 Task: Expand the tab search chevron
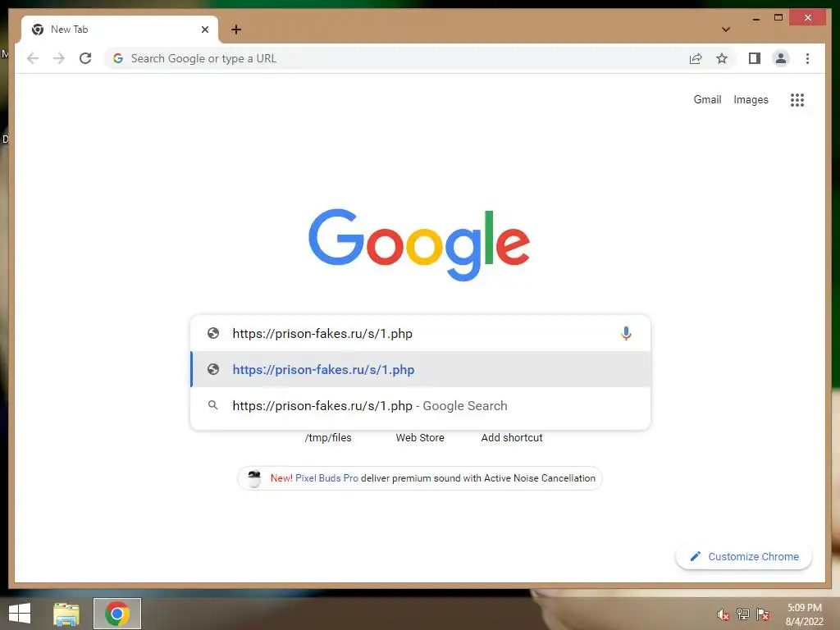pyautogui.click(x=726, y=30)
